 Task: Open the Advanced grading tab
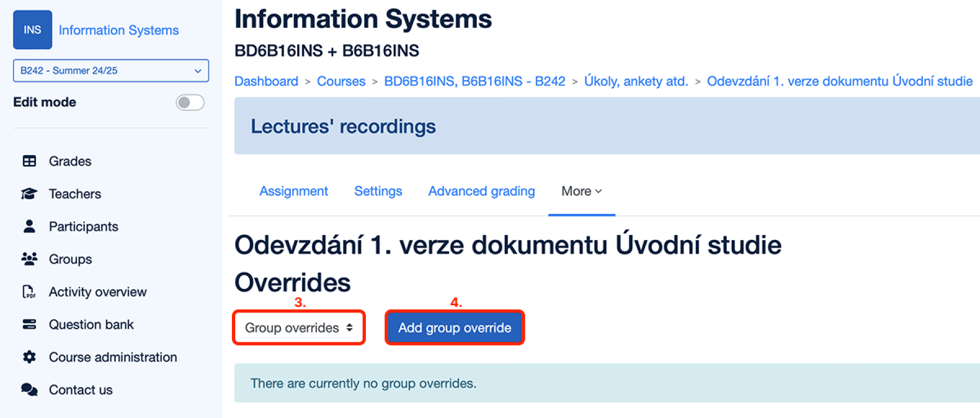point(482,191)
